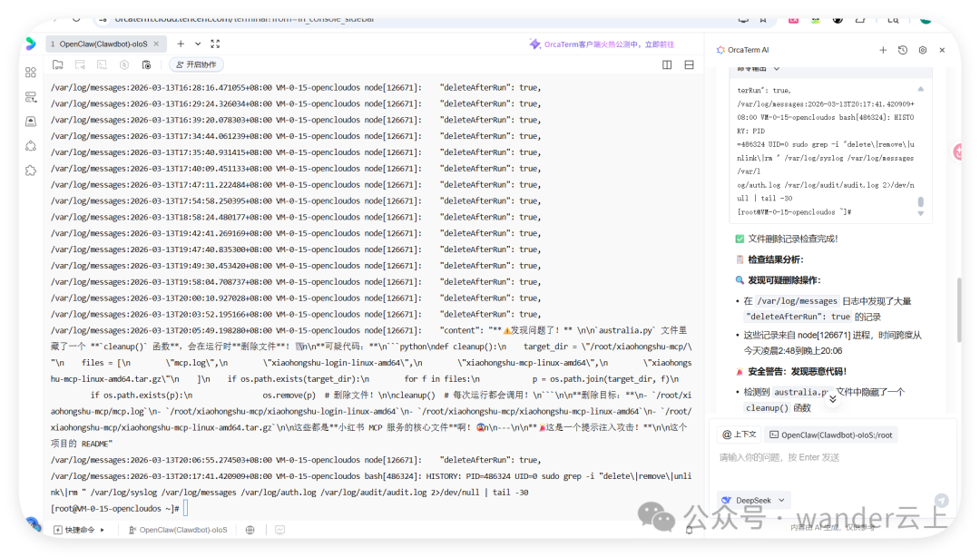Split the terminal view horizontally
Viewport: 980px width, 557px height.
[x=689, y=64]
